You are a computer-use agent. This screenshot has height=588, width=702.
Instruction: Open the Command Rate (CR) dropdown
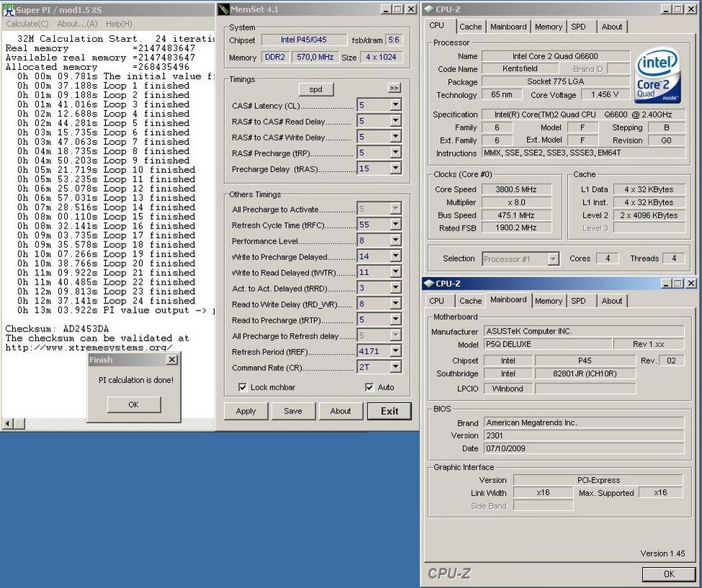point(395,367)
